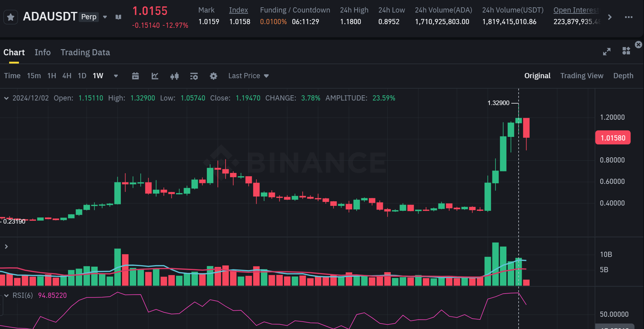Open the candlestick chart type icon

coord(174,76)
